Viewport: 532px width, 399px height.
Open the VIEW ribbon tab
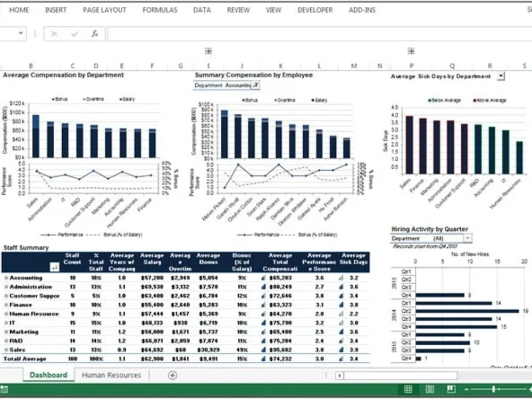click(x=273, y=10)
